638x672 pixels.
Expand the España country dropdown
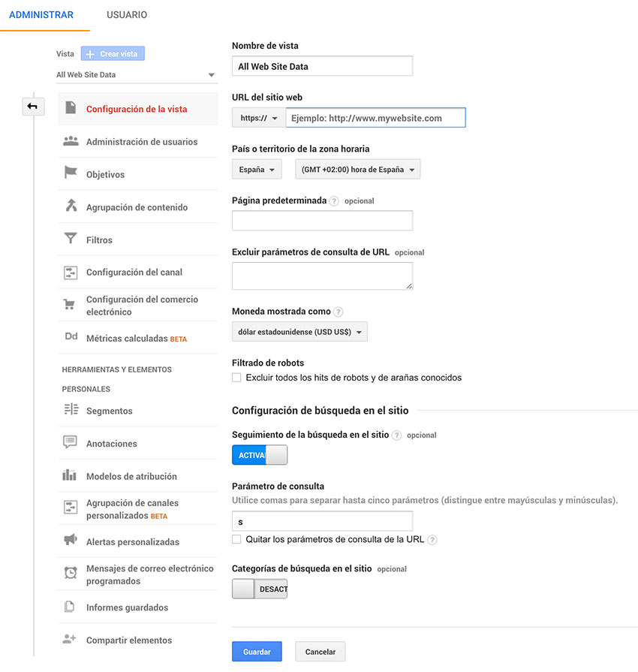tap(257, 170)
